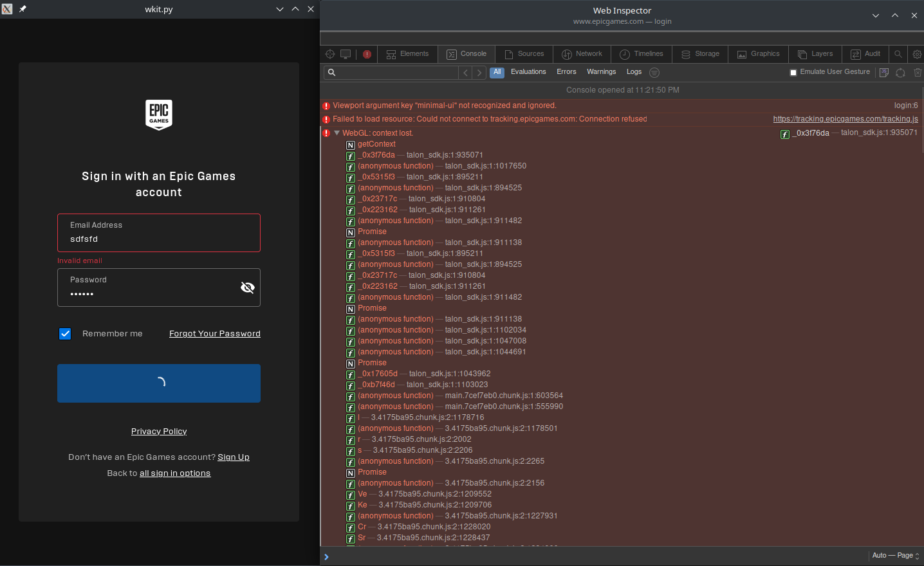Click the loading sign-in progress button

click(158, 383)
